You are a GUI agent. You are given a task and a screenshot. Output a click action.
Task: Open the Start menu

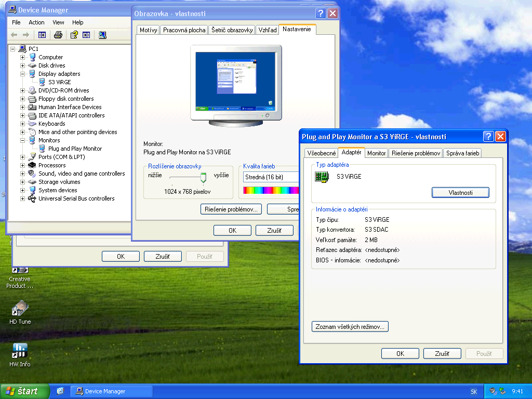tap(25, 391)
